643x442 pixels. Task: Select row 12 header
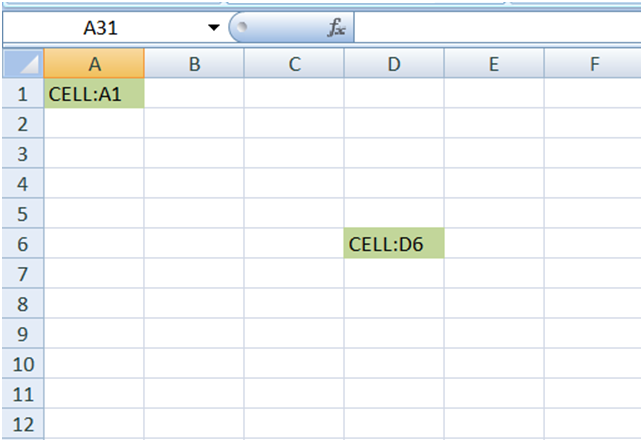coord(24,423)
